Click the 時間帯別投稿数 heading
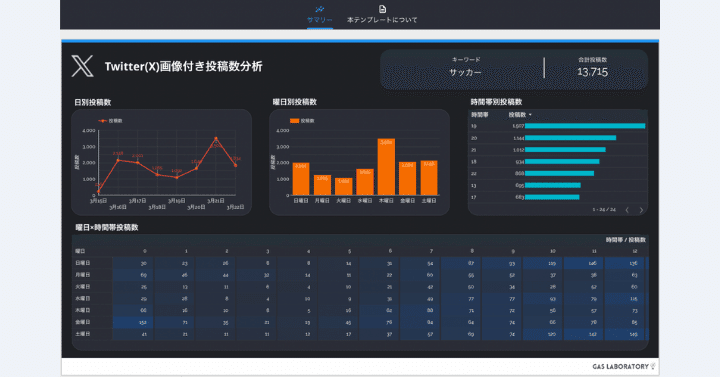 pos(496,102)
